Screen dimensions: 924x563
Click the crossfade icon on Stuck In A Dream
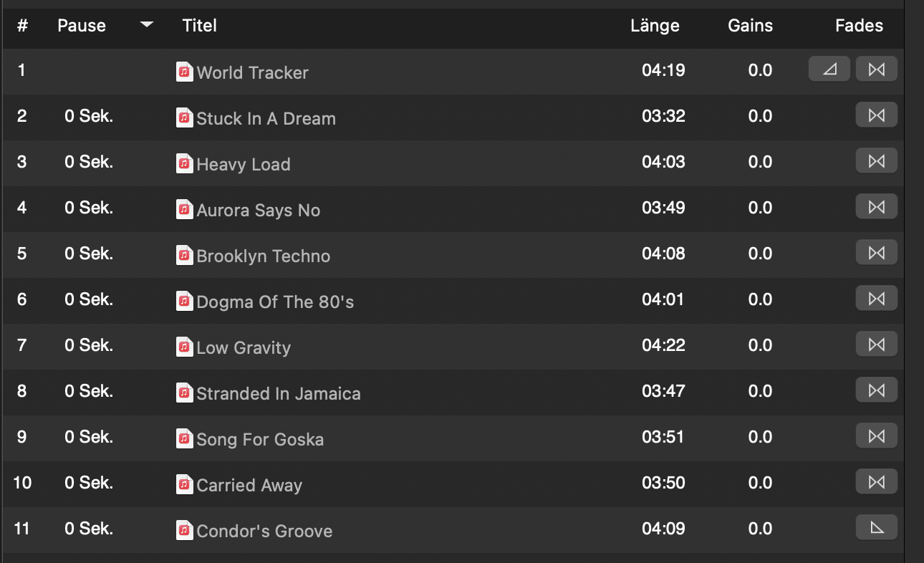(876, 115)
